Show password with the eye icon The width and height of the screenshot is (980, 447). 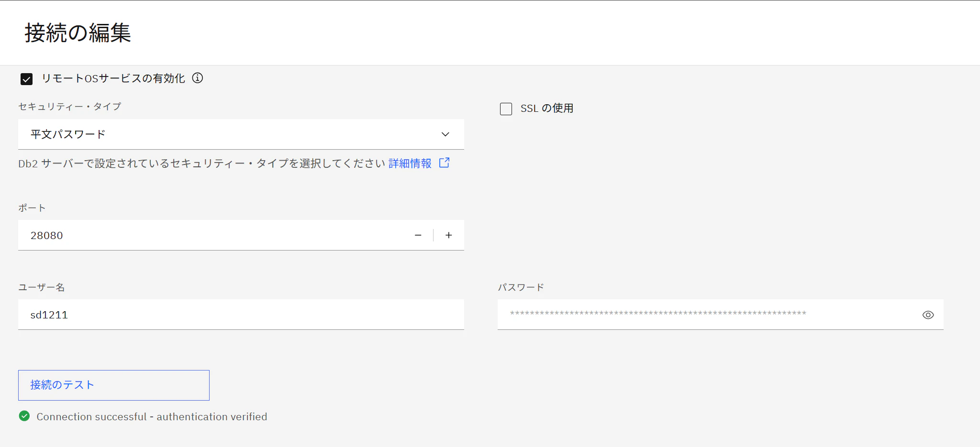(928, 315)
